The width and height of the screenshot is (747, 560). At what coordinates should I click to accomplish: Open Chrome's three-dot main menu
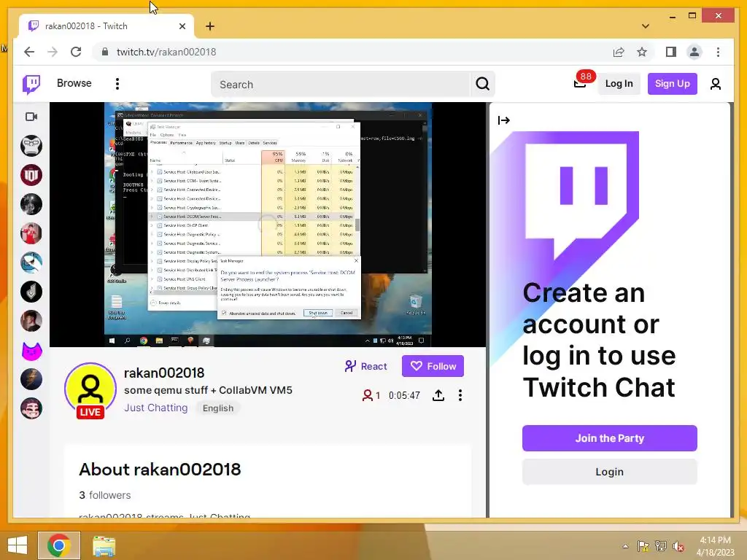[718, 52]
